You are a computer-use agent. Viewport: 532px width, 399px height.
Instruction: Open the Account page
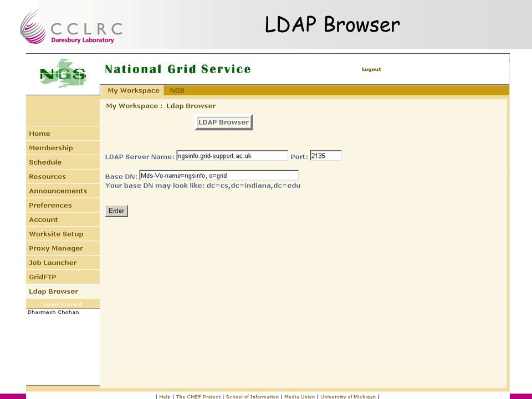click(63, 219)
